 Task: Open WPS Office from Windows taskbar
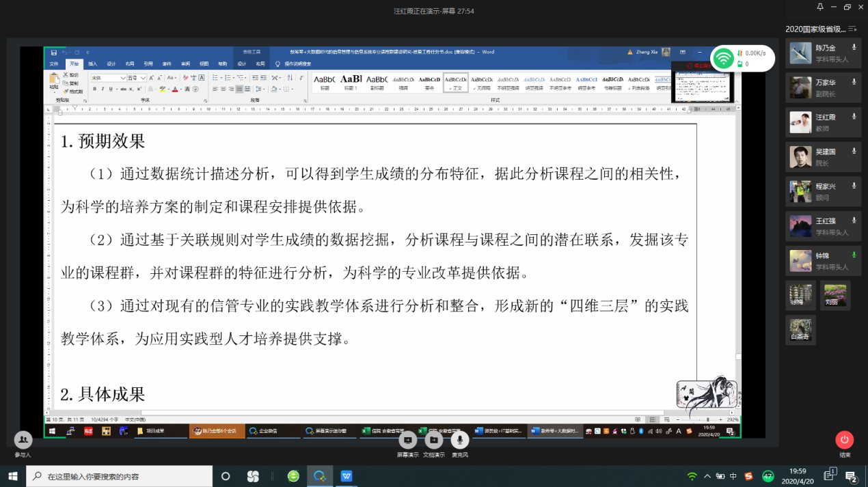(347, 476)
